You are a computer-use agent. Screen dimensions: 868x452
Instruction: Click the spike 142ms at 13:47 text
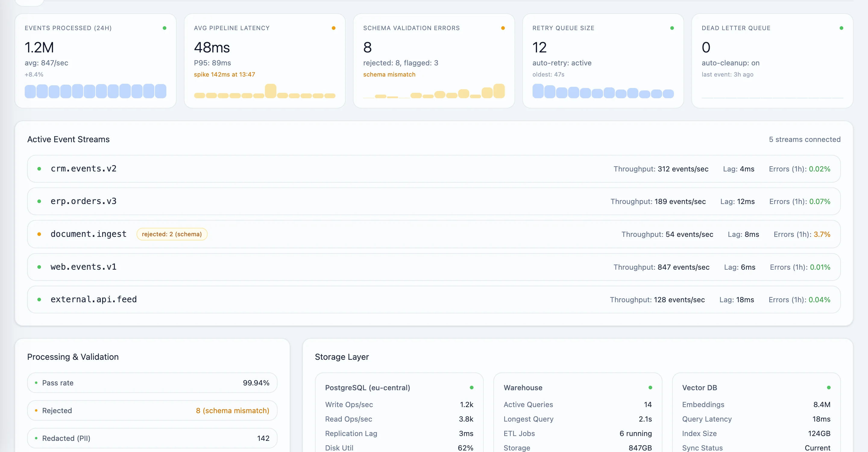click(x=225, y=74)
